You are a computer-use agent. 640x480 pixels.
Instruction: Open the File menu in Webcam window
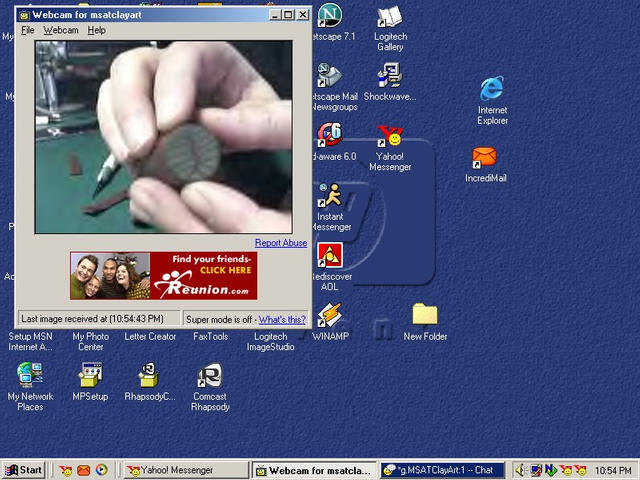[28, 30]
